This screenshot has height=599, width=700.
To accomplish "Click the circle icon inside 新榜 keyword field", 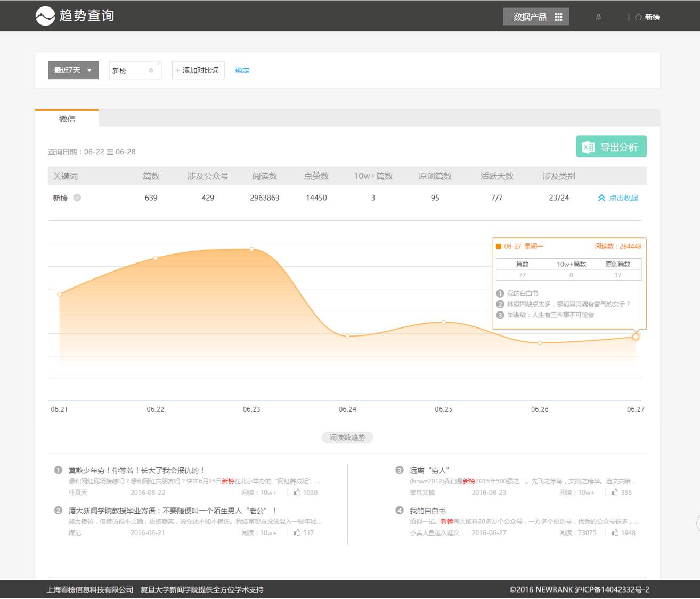I will tap(151, 71).
